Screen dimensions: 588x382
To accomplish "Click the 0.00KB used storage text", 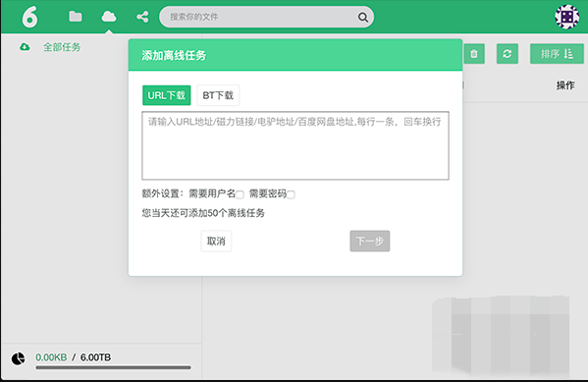I will point(51,357).
